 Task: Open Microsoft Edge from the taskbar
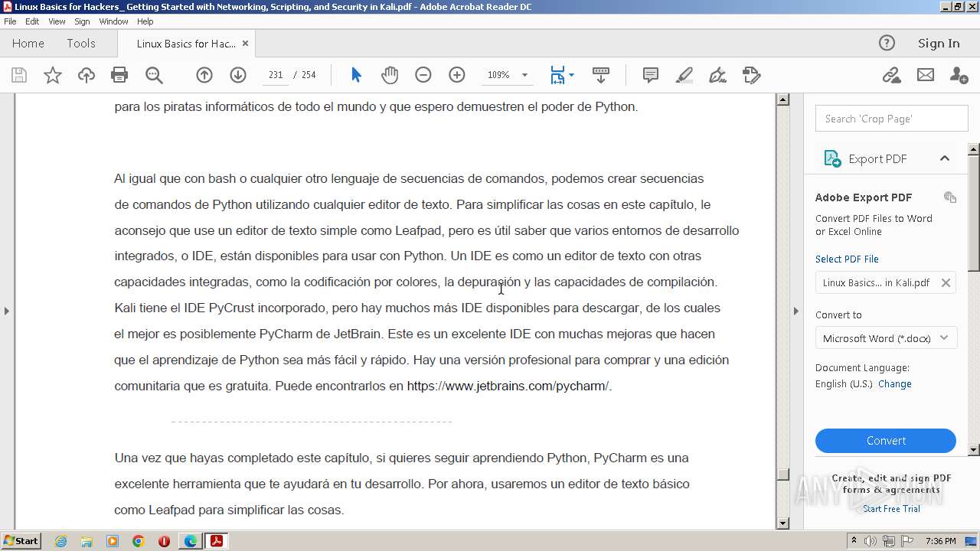190,541
